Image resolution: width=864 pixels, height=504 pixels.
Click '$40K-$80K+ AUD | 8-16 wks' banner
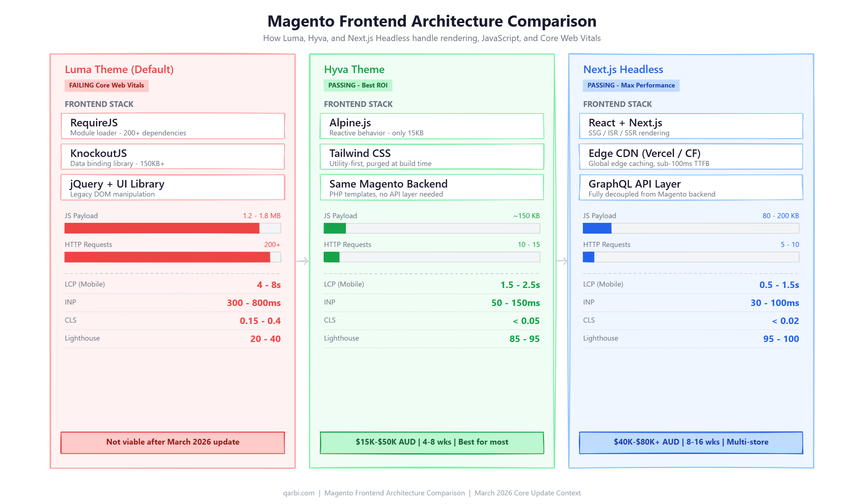(691, 442)
